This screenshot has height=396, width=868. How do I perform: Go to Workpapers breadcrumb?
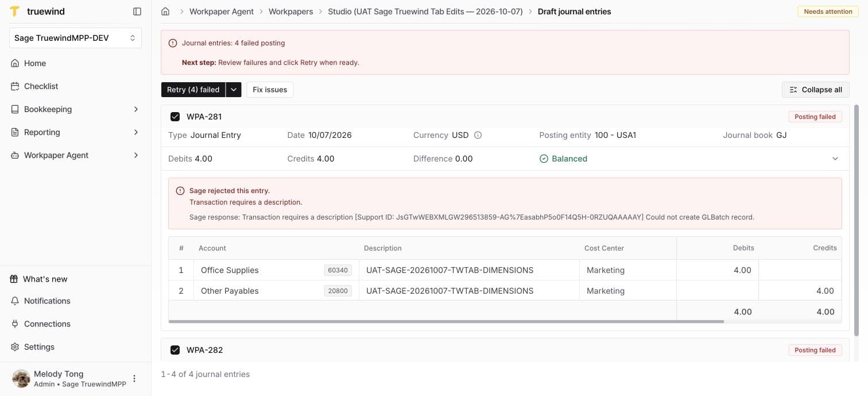coord(290,11)
